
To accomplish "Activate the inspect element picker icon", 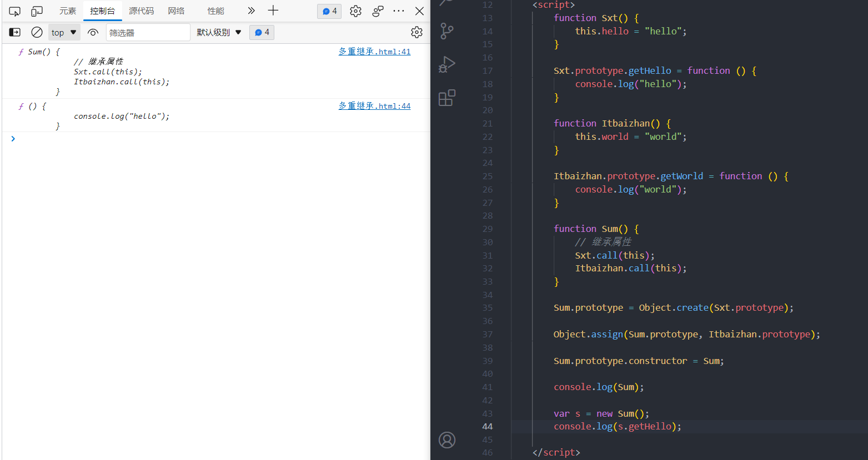I will tap(15, 11).
